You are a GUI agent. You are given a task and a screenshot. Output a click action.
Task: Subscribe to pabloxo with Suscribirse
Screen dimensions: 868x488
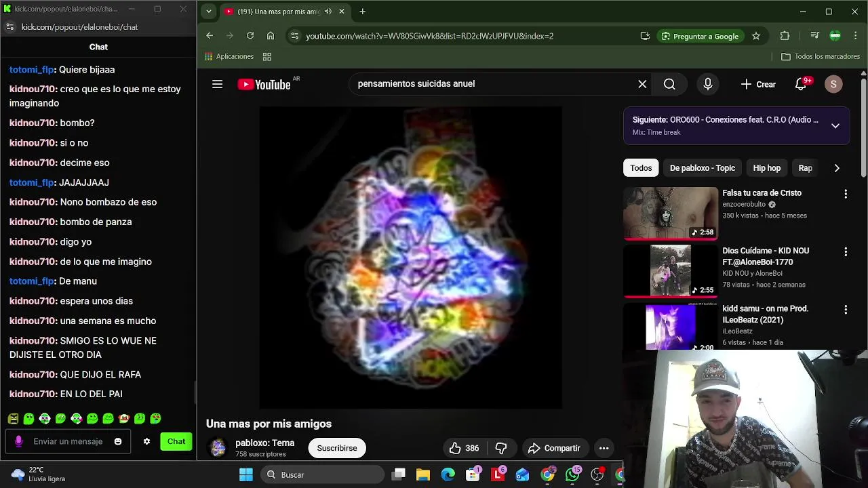pos(337,448)
